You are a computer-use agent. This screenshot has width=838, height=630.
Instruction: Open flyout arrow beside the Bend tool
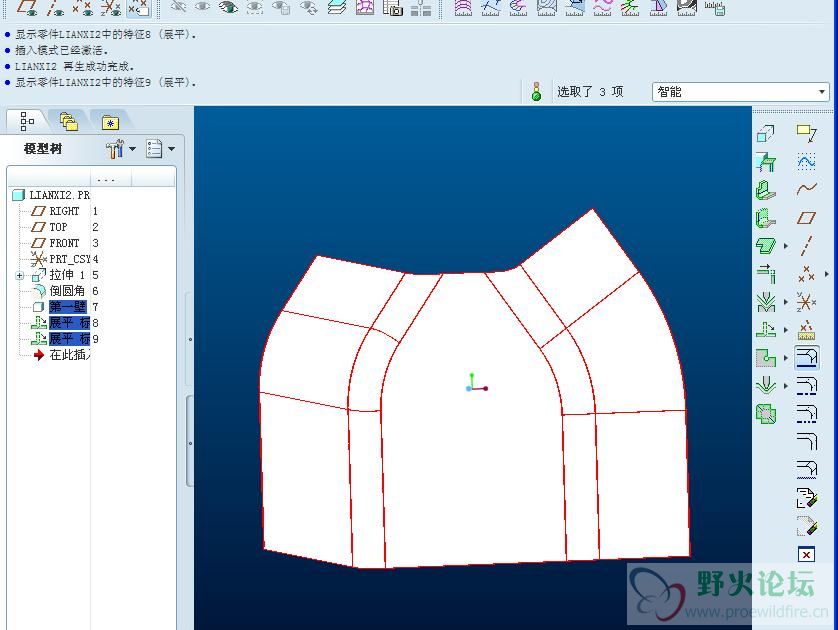[786, 302]
